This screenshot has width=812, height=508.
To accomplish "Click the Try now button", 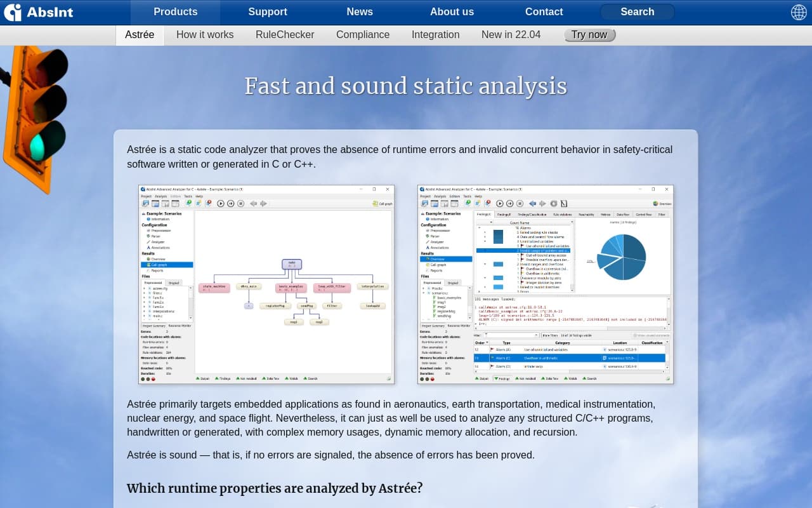I will coord(589,35).
